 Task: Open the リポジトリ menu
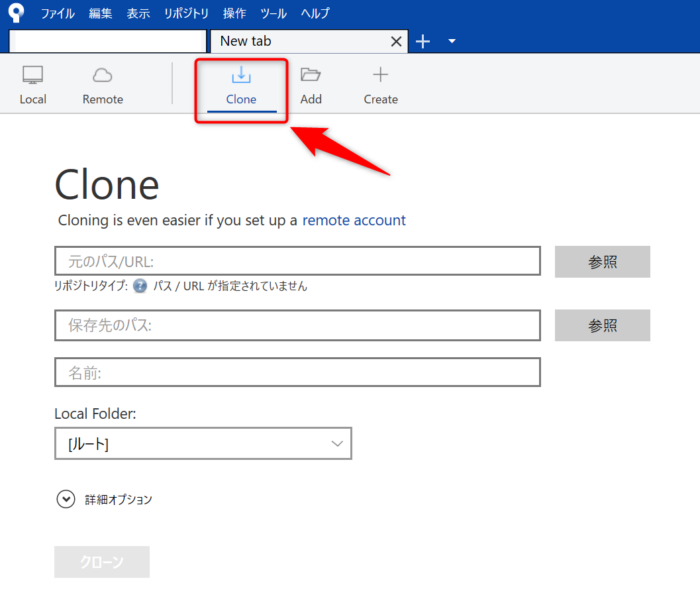(x=187, y=14)
